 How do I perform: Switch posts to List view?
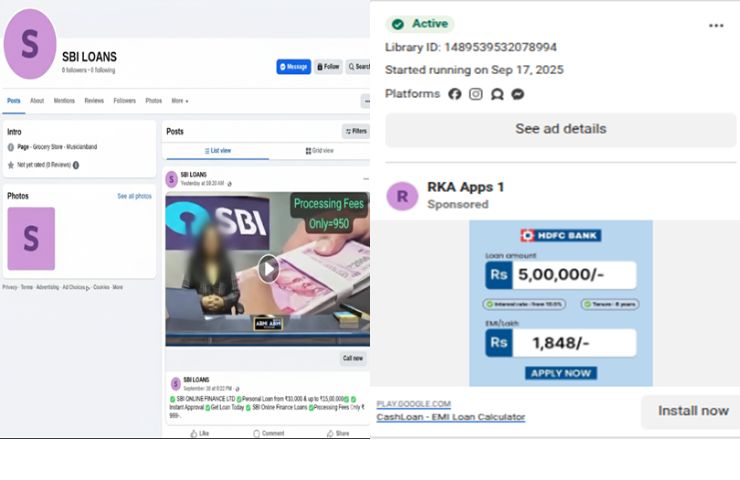click(217, 151)
